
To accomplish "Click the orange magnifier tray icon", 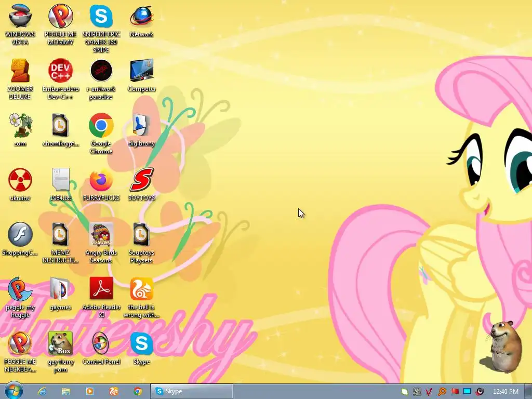I will pyautogui.click(x=442, y=392).
